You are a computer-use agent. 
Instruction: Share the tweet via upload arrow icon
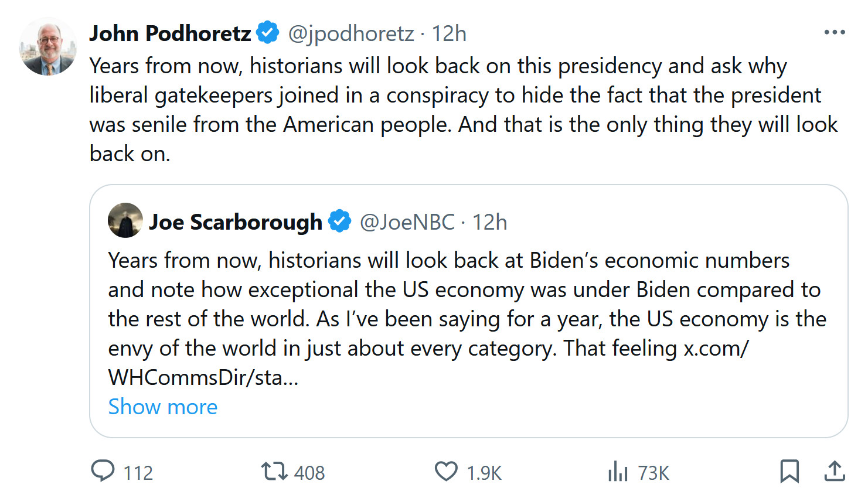[834, 471]
